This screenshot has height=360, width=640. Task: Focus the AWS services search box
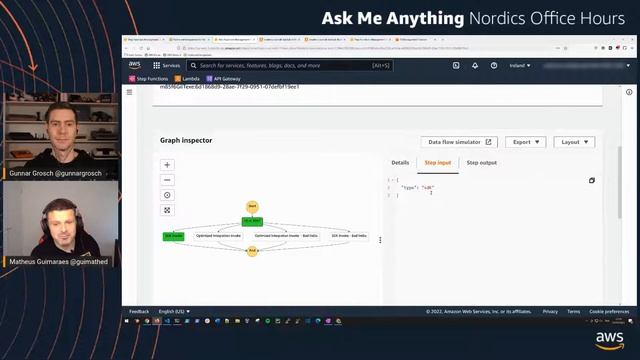click(x=290, y=65)
